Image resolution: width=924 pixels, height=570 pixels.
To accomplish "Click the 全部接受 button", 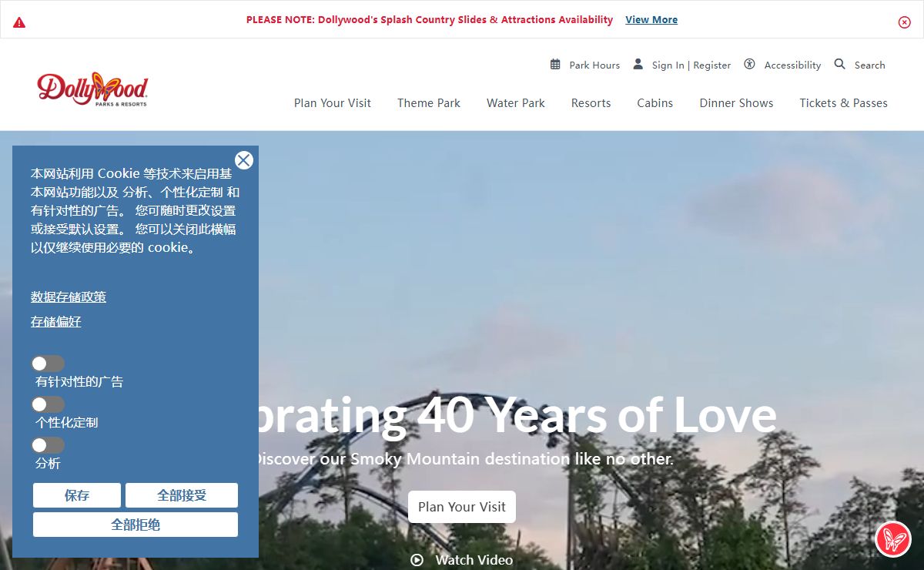I will point(182,495).
